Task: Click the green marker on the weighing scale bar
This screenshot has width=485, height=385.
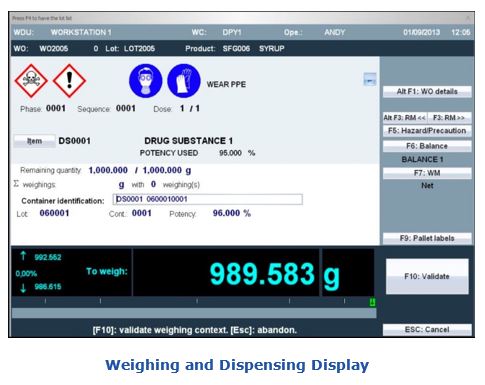Action: tap(372, 302)
